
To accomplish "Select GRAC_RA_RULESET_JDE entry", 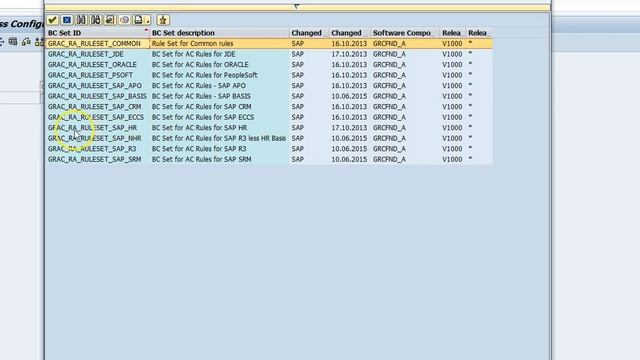I will 86,54.
